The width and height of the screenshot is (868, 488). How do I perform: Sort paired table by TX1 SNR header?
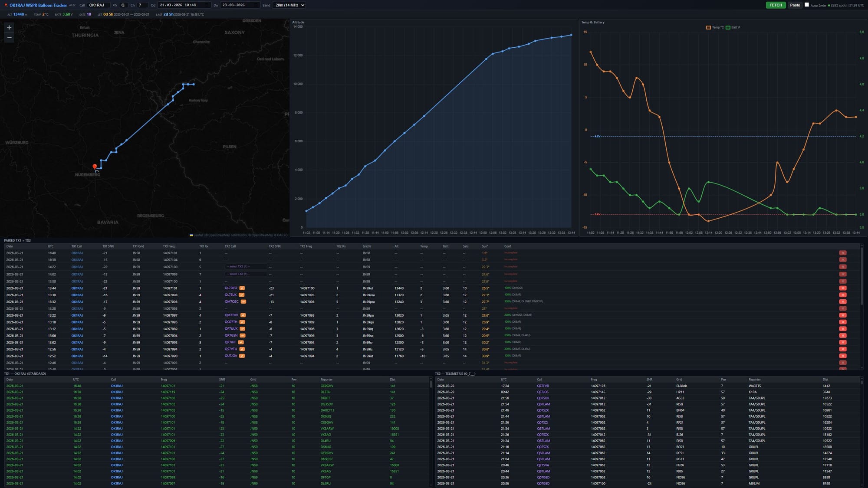[x=108, y=246]
